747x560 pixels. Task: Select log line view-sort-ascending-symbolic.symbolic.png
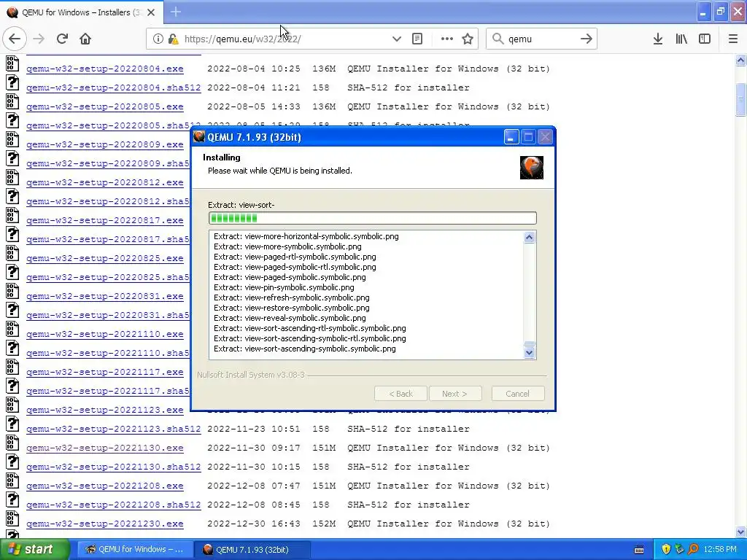[304, 349]
